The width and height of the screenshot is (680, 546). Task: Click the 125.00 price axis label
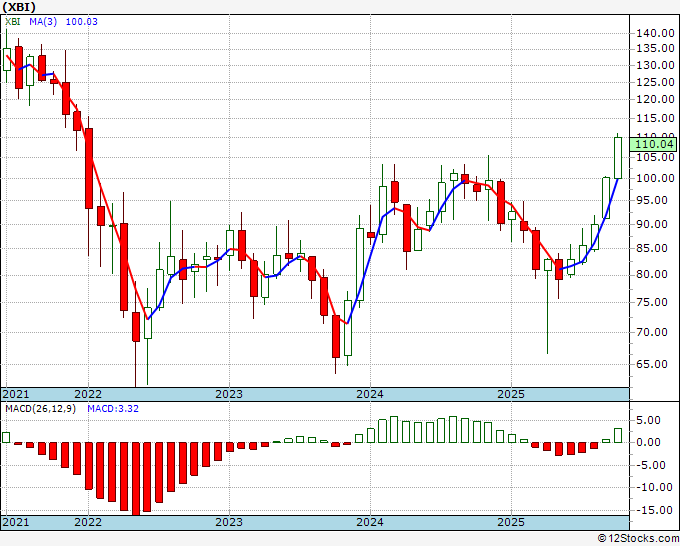[x=655, y=82]
